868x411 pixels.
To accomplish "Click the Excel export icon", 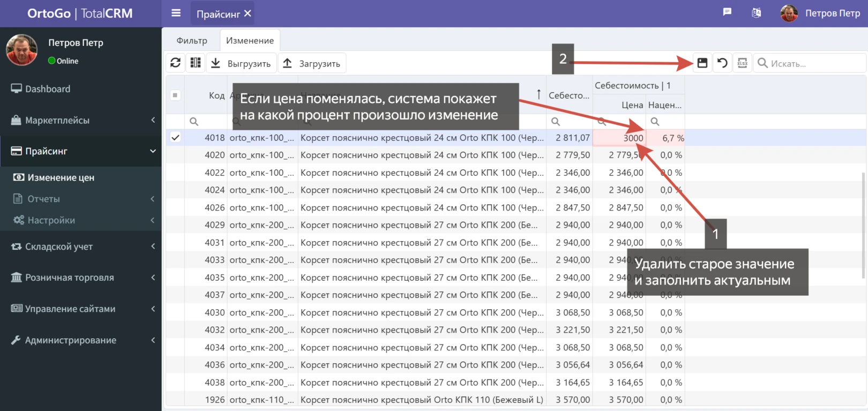I will pyautogui.click(x=742, y=63).
